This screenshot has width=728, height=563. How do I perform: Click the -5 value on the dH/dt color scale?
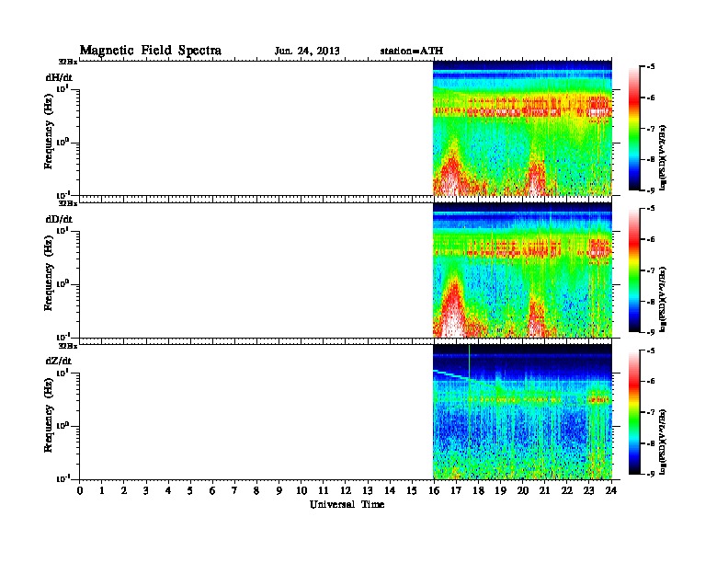[651, 67]
